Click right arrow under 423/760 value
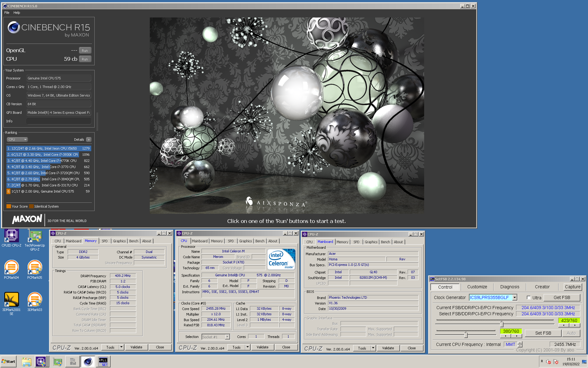 pos(575,325)
